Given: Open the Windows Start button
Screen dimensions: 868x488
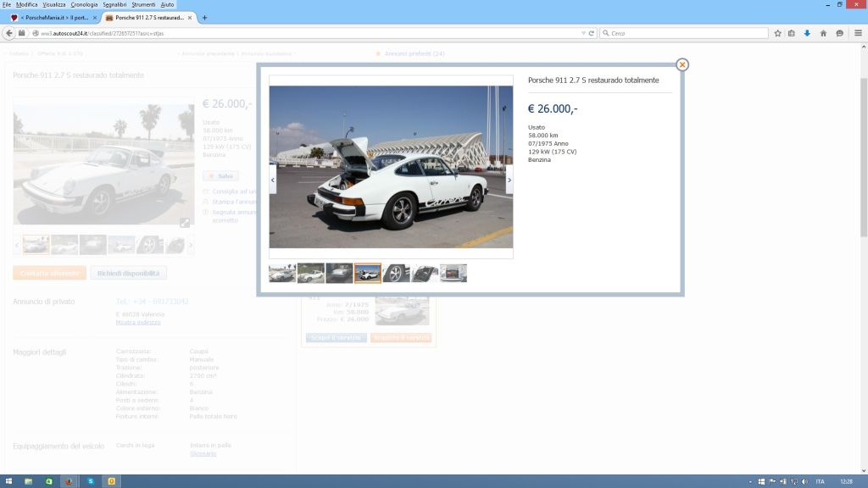Looking at the screenshot, I should (x=8, y=481).
